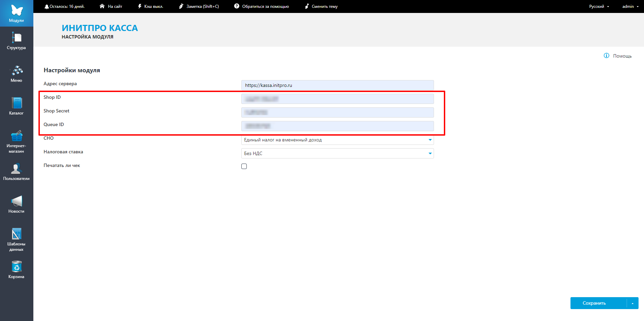Open the Структура module
The image size is (644, 321).
click(x=16, y=41)
